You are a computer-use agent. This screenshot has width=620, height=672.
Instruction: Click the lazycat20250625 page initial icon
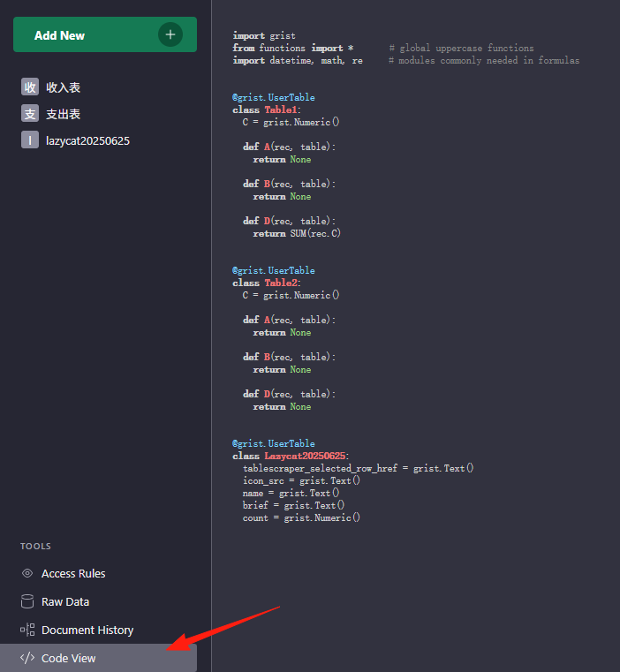[30, 140]
